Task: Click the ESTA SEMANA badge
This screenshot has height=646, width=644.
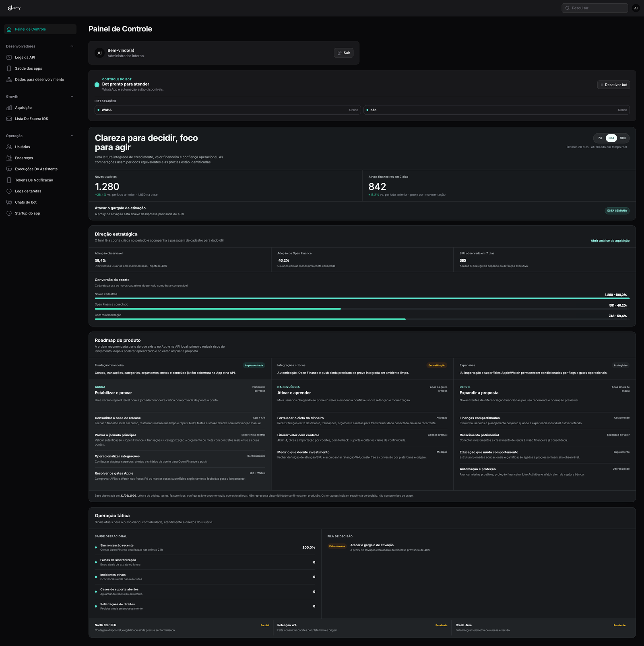Action: [x=617, y=211]
